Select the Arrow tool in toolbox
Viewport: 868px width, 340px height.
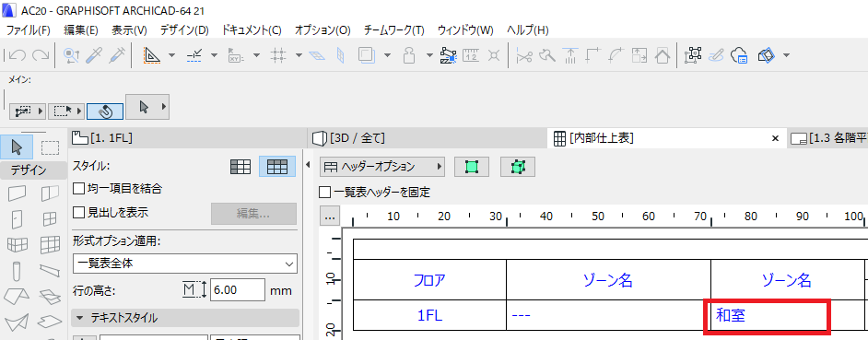pos(16,147)
